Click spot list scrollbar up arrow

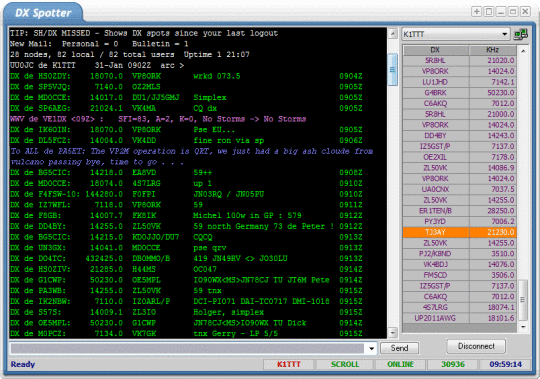(x=523, y=51)
